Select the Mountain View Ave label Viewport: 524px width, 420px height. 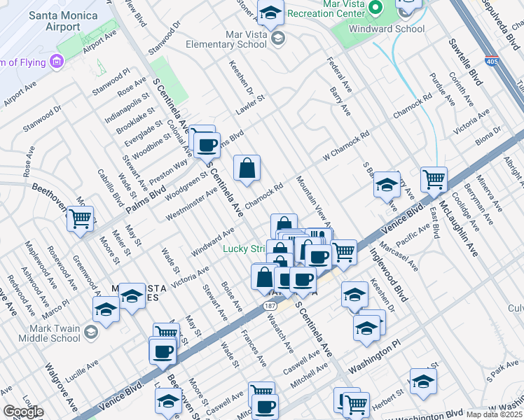(x=314, y=202)
